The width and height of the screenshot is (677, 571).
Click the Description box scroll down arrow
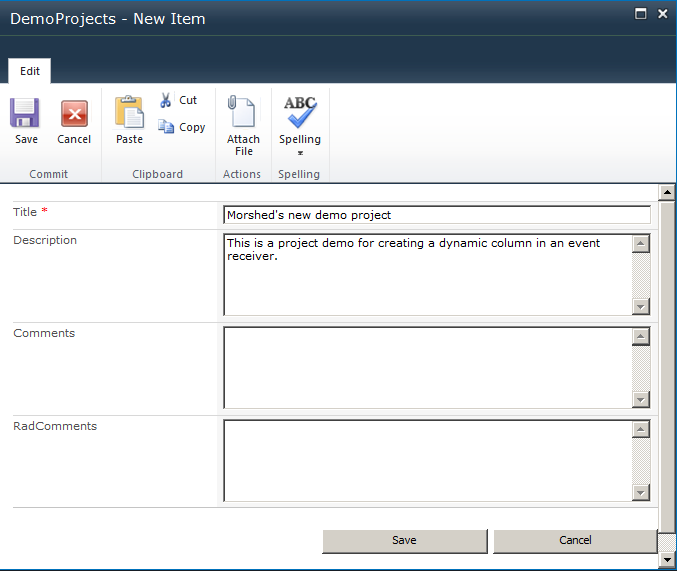(641, 306)
